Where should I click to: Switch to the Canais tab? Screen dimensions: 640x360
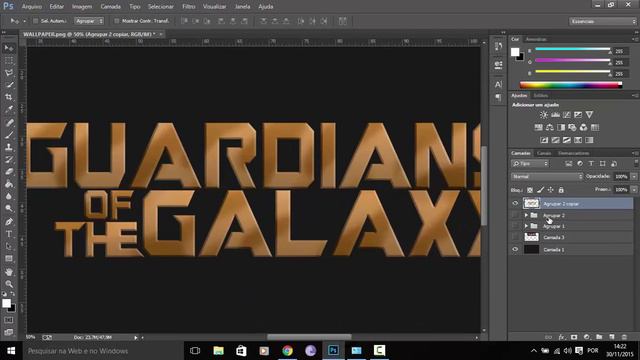tap(544, 153)
